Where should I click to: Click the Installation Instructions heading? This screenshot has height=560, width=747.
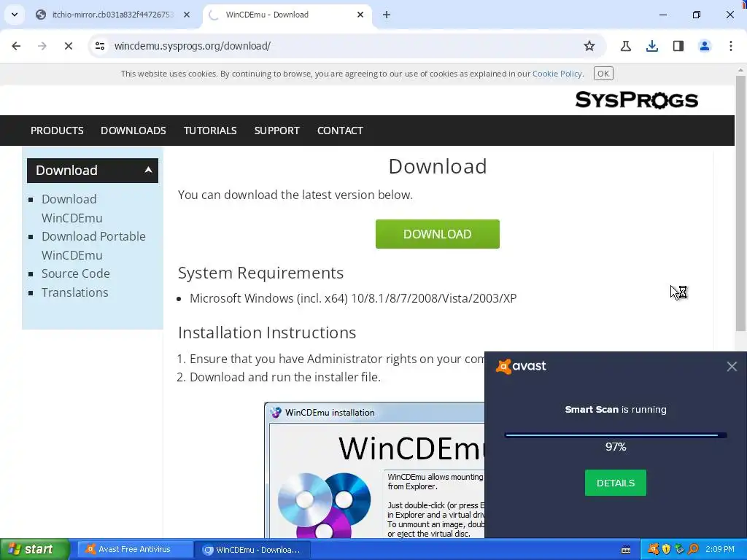coord(267,332)
